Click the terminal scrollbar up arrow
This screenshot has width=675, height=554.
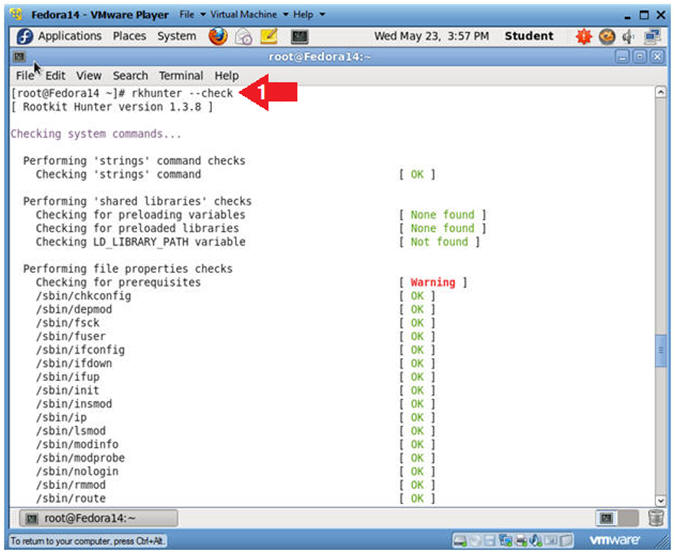(661, 92)
